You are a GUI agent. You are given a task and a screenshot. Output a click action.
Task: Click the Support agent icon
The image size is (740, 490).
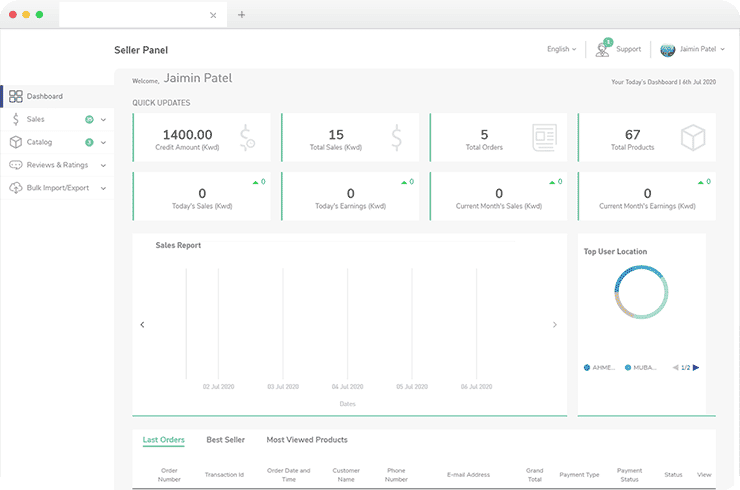(x=602, y=50)
